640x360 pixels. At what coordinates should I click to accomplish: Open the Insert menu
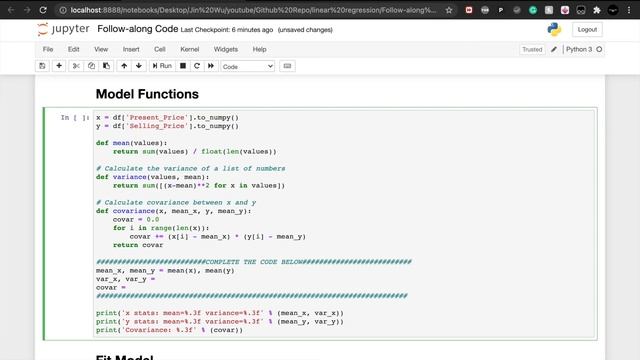pos(131,49)
